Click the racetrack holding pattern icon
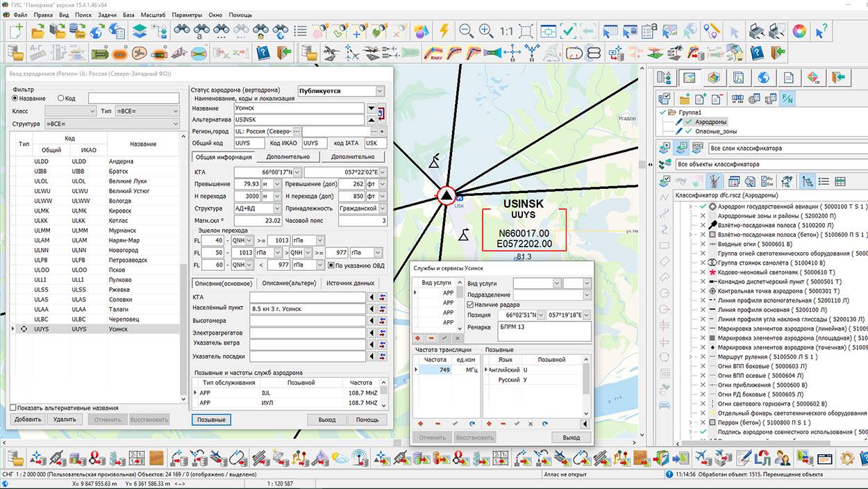The image size is (868, 489). pyautogui.click(x=574, y=53)
